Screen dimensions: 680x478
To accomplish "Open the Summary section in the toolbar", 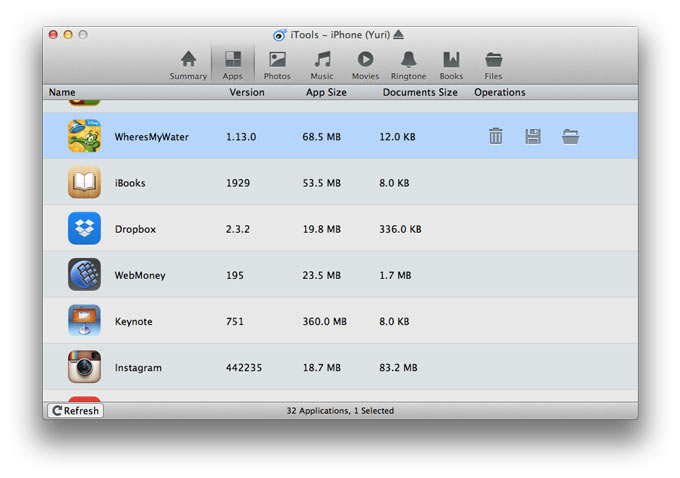I will click(188, 65).
